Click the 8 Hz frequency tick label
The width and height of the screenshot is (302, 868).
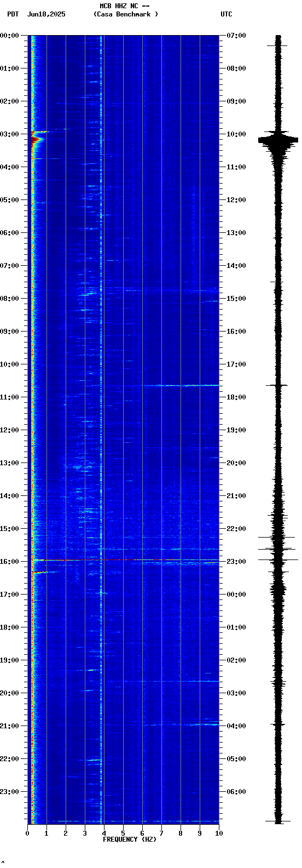tap(181, 833)
